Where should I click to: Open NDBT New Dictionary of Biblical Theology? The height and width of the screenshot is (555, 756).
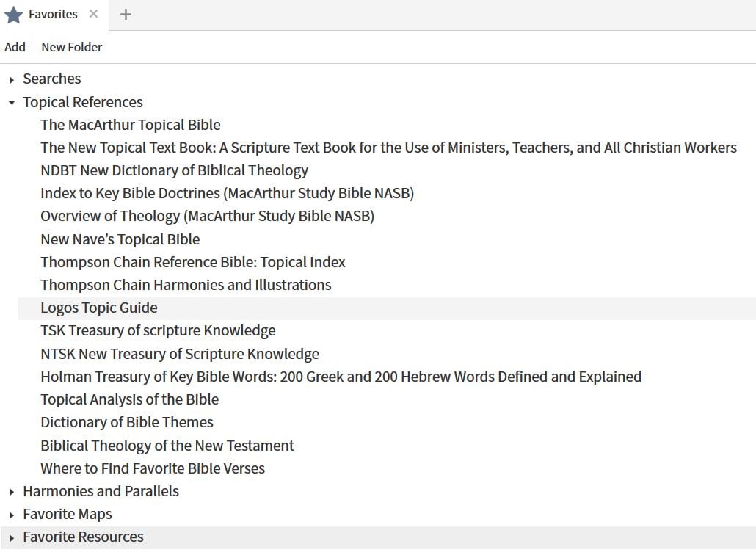point(174,170)
